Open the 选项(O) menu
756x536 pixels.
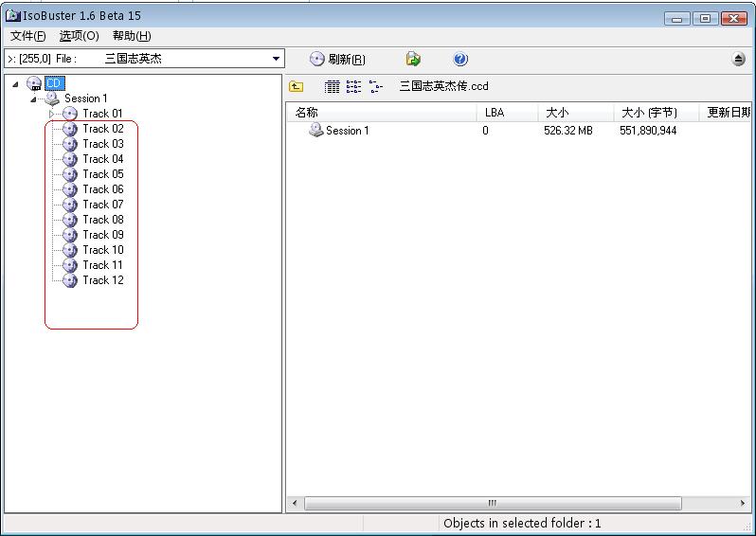[x=79, y=36]
